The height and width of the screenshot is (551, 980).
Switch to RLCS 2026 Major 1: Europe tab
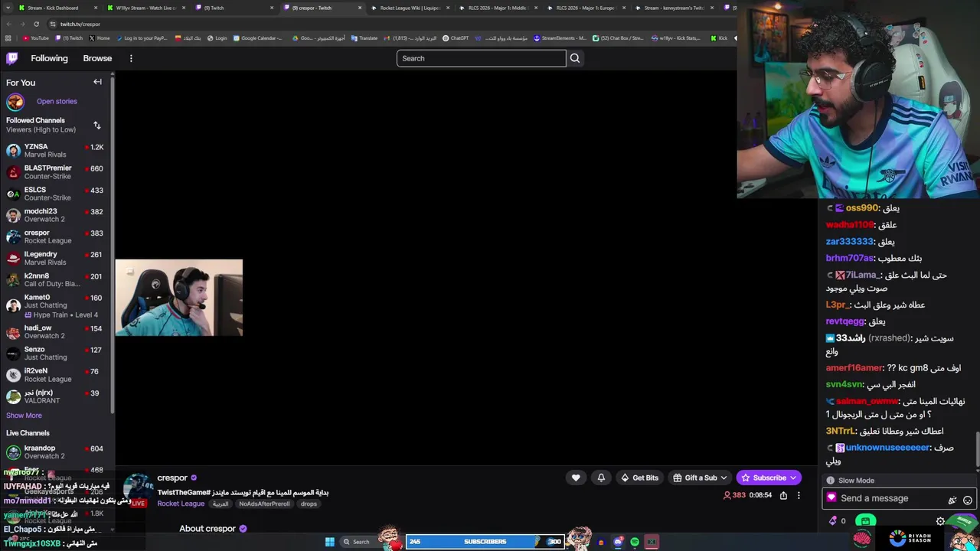coord(586,8)
